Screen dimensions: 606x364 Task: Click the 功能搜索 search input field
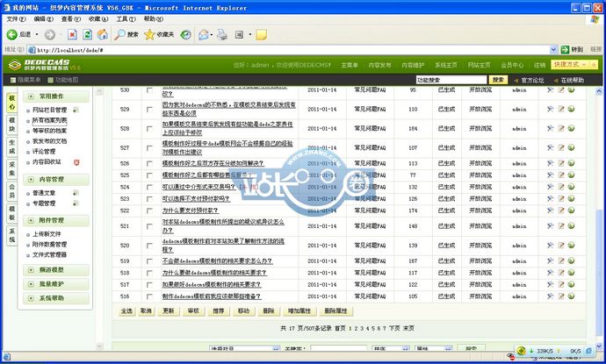pos(451,80)
